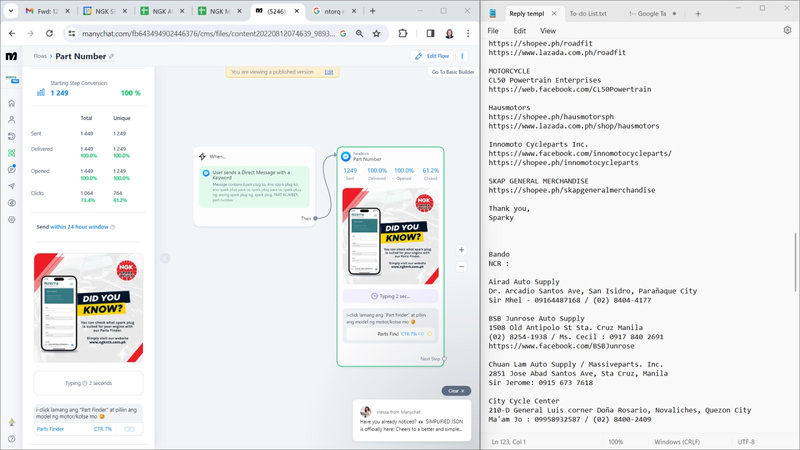800x450 pixels.
Task: Bookmark this page with the star icon
Action: pos(377,33)
